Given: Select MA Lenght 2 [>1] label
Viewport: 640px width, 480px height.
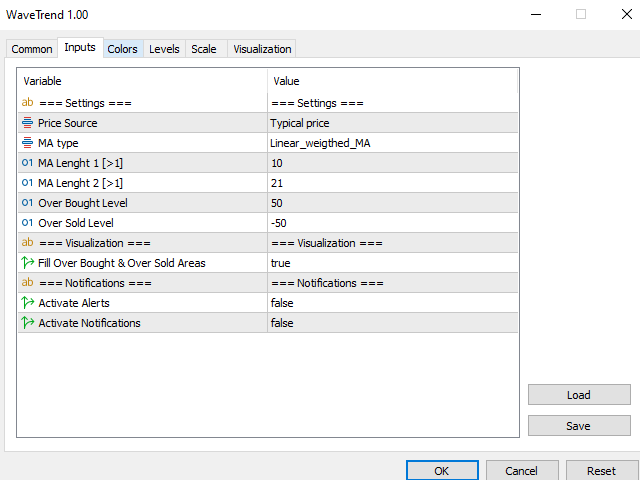Looking at the screenshot, I should pyautogui.click(x=80, y=183).
